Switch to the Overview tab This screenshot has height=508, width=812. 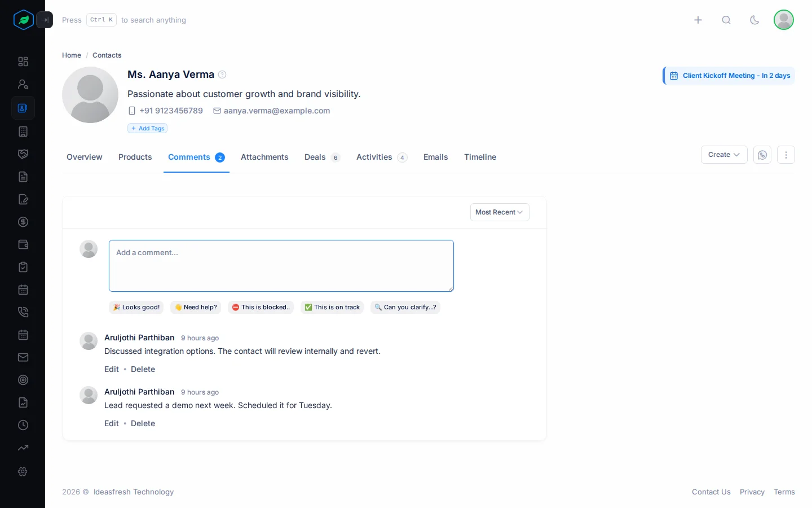tap(85, 157)
